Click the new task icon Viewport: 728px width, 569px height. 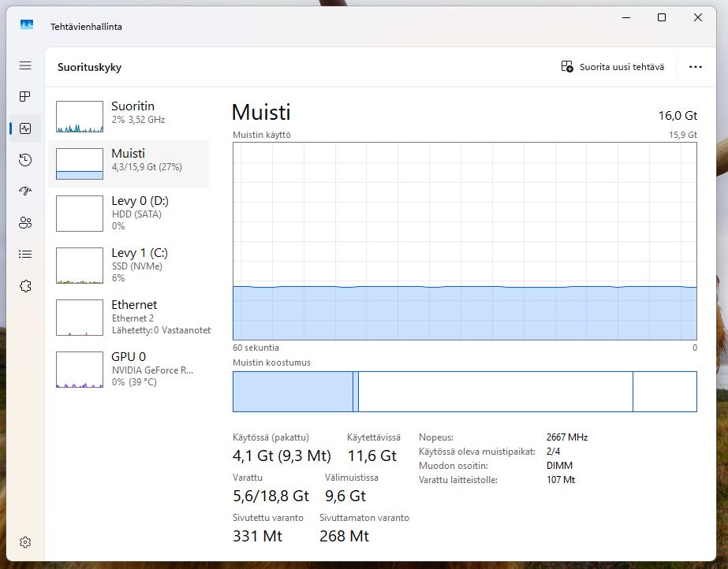point(567,67)
